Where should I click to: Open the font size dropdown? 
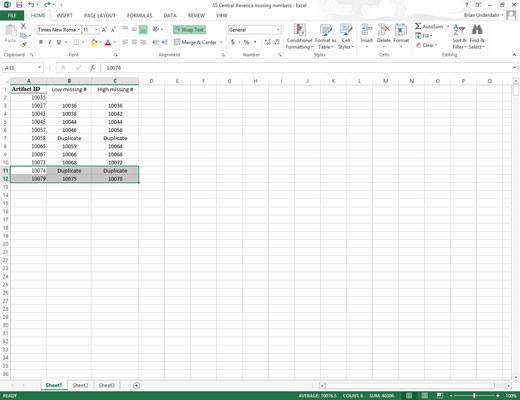(x=96, y=30)
